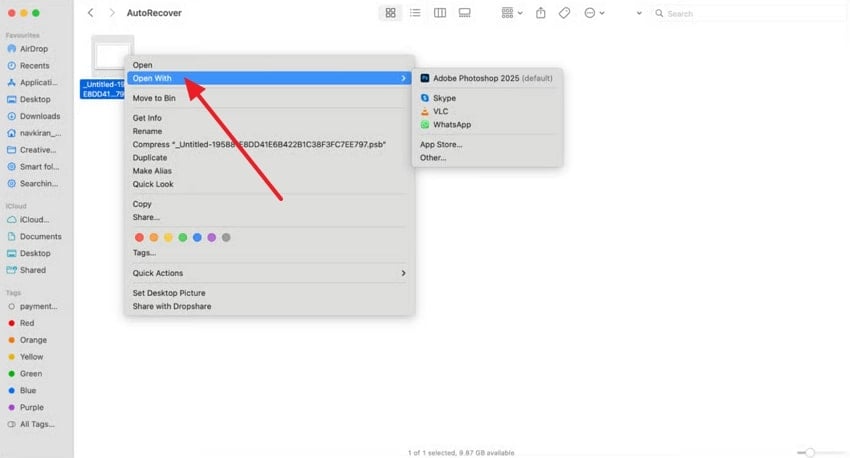Choose Rename in context menu

pyautogui.click(x=269, y=131)
